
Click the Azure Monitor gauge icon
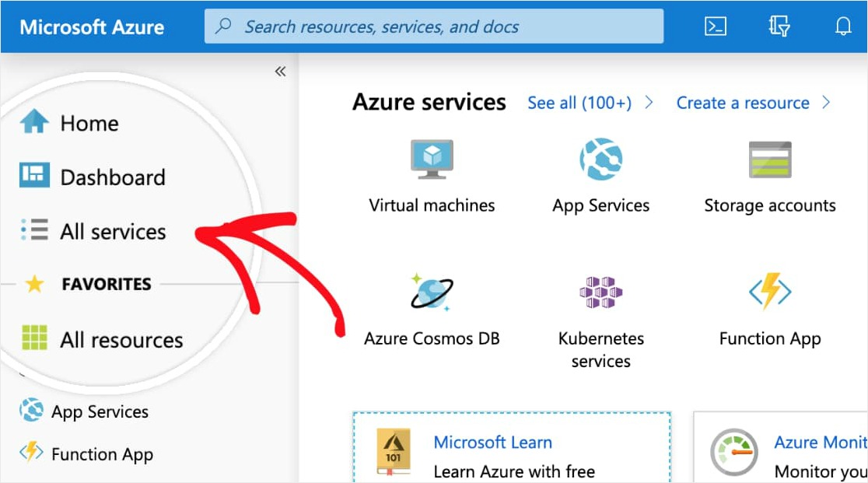click(x=734, y=452)
